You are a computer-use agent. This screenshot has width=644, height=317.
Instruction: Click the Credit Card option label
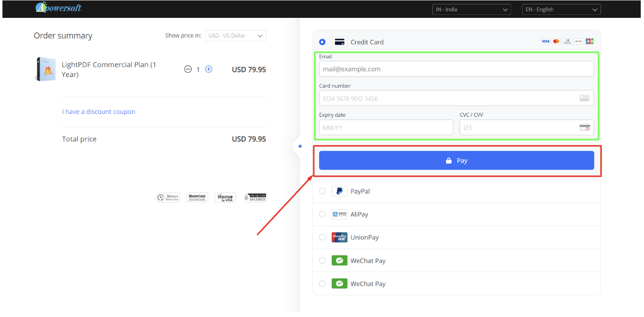click(x=367, y=42)
